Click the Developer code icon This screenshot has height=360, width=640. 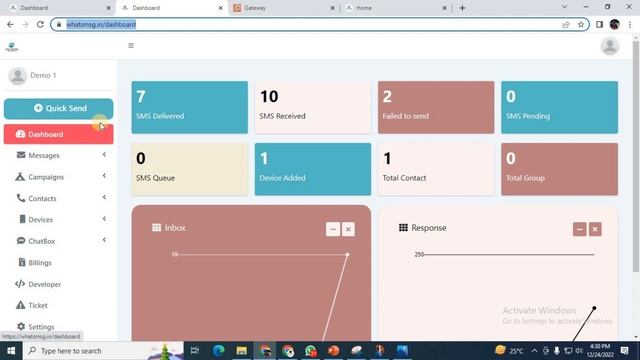(20, 284)
